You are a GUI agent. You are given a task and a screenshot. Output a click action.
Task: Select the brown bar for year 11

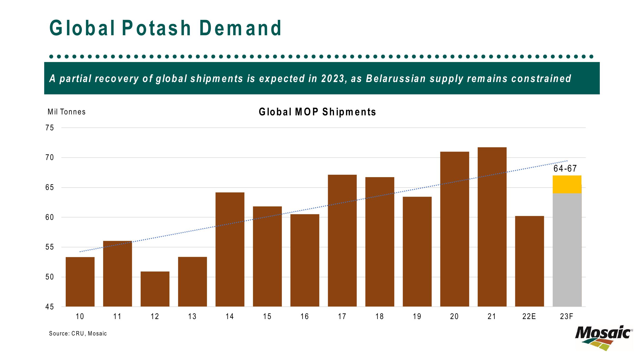pyautogui.click(x=117, y=274)
